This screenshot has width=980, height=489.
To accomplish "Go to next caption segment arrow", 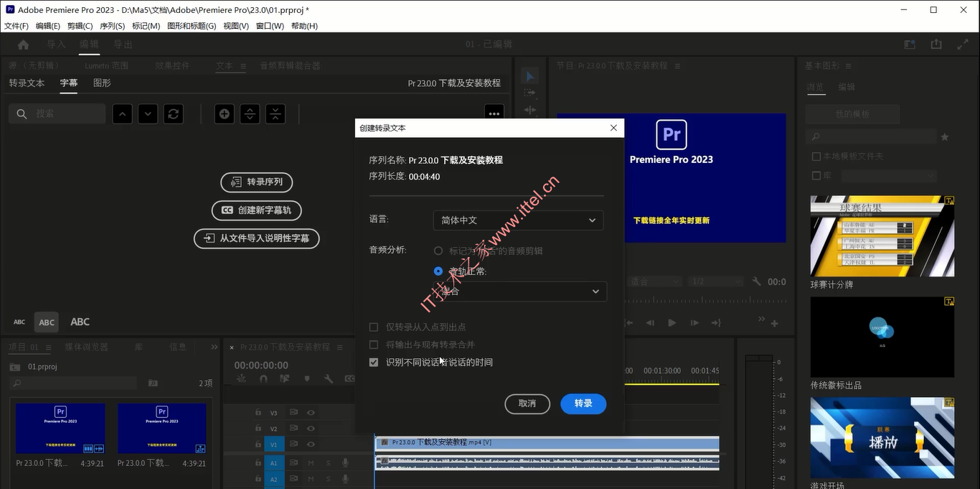I will (x=148, y=113).
